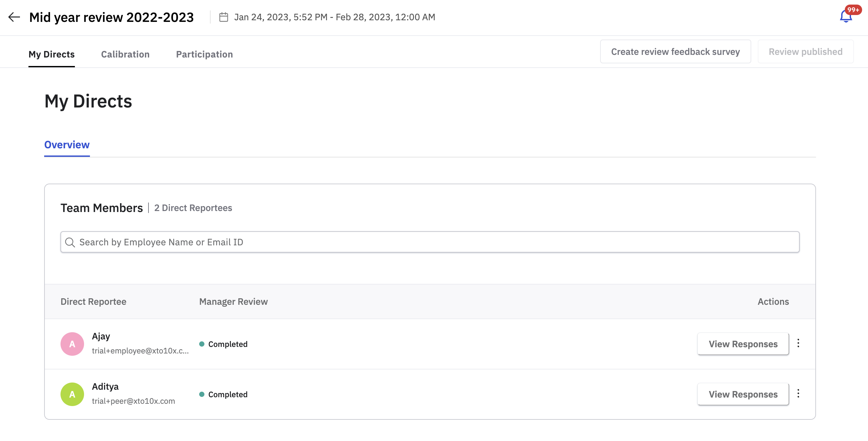Select the My Directs tab
Screen dimensions: 868x441
tap(52, 54)
